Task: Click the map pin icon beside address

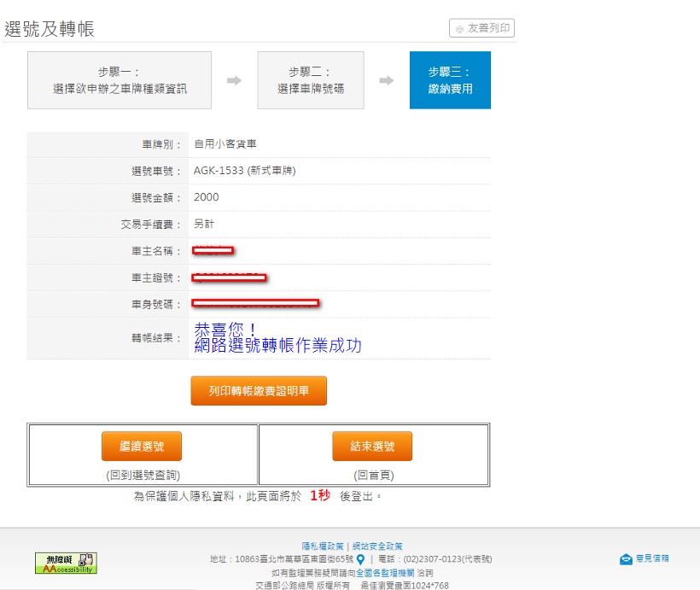Action: pos(360,559)
